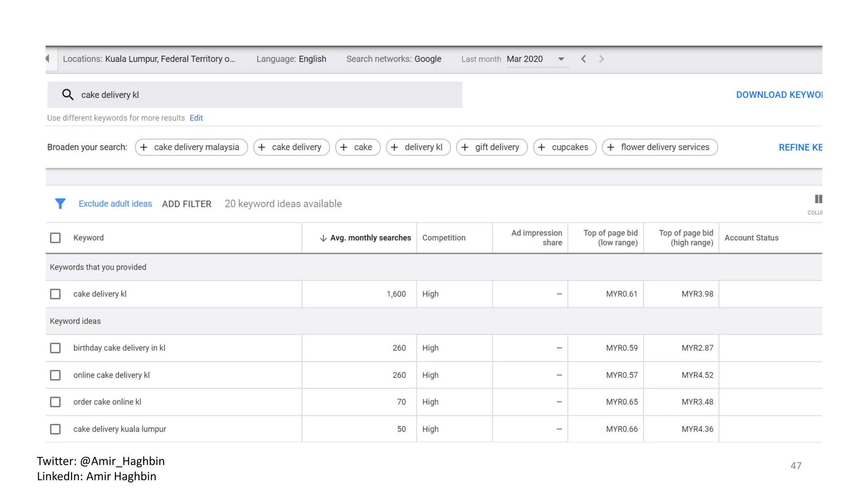868x488 pixels.
Task: Check the "cake delivery kl" keyword row
Action: (x=56, y=294)
